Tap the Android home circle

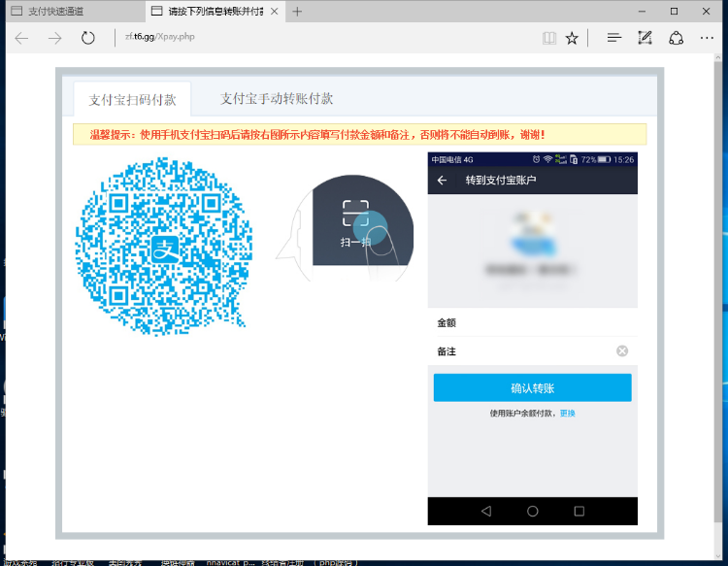(533, 512)
